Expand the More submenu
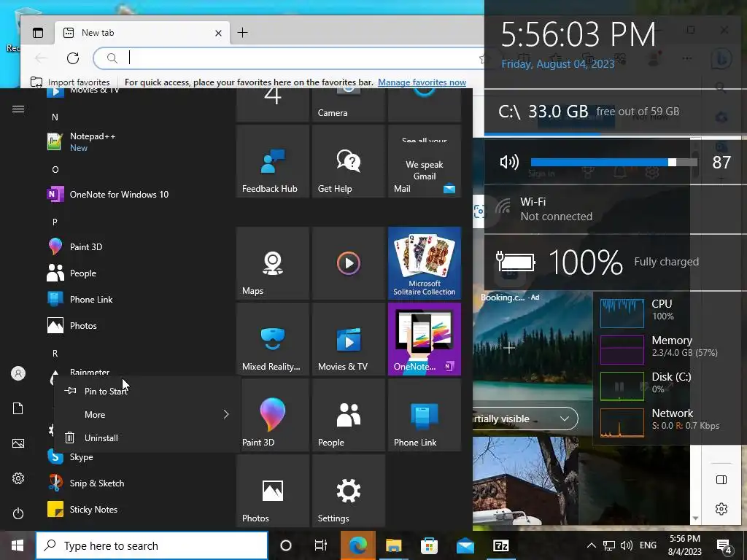747x560 pixels. click(147, 415)
